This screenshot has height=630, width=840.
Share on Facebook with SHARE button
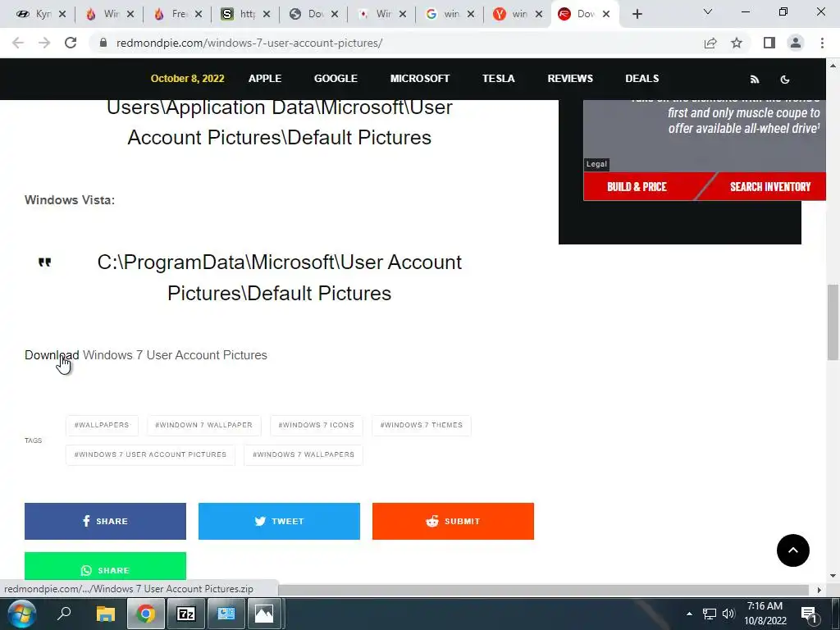105,521
